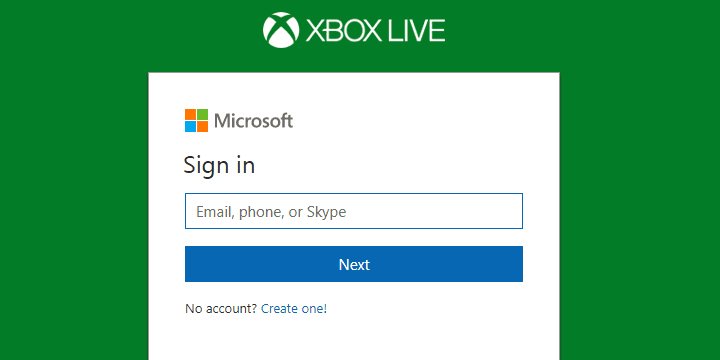The width and height of the screenshot is (720, 360).
Task: Click the Next button
Action: point(354,264)
